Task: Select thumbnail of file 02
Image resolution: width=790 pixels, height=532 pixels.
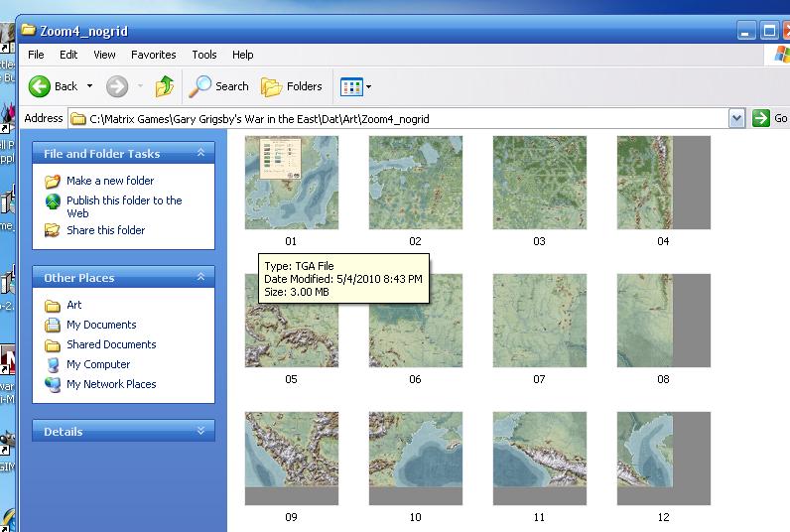Action: click(416, 183)
